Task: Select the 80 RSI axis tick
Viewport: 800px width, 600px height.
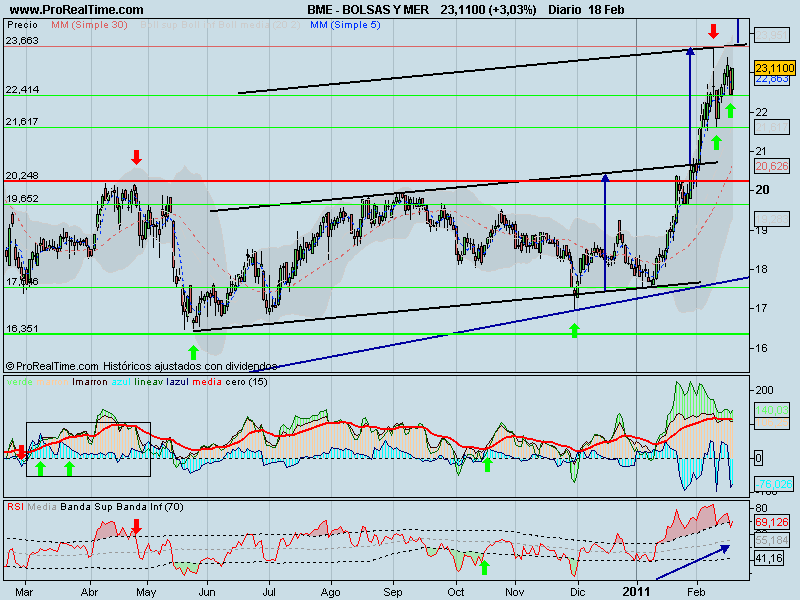Action: pyautogui.click(x=761, y=508)
